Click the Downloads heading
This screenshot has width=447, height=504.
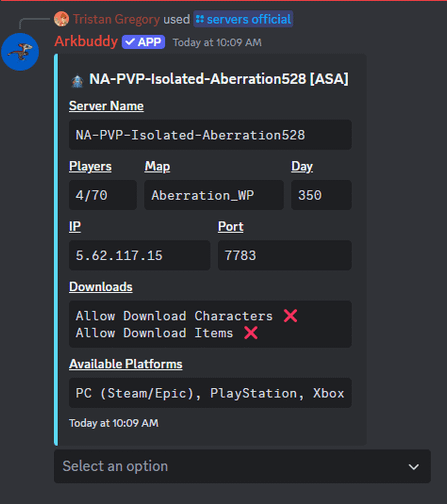[101, 287]
